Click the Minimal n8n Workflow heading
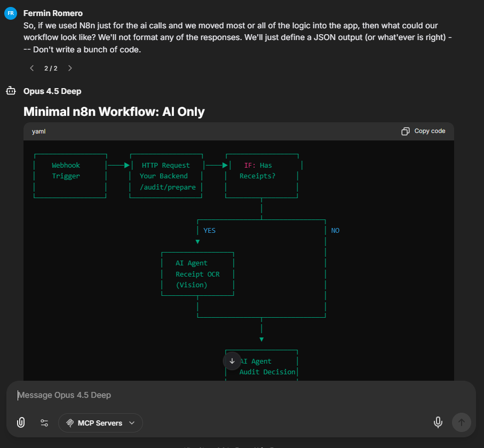Screen dimensions: 484x448 click(x=114, y=112)
